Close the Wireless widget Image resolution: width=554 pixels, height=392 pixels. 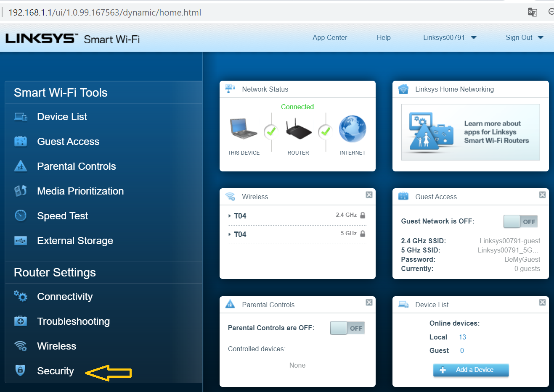click(x=369, y=195)
